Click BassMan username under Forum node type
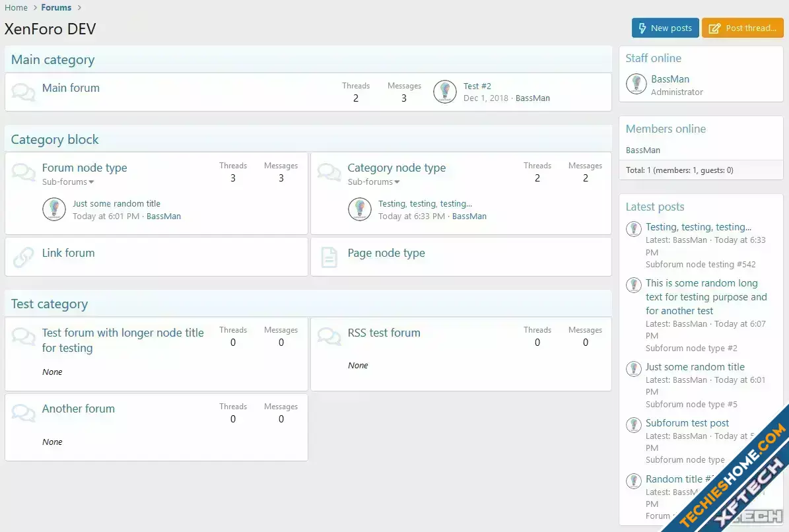 click(164, 216)
